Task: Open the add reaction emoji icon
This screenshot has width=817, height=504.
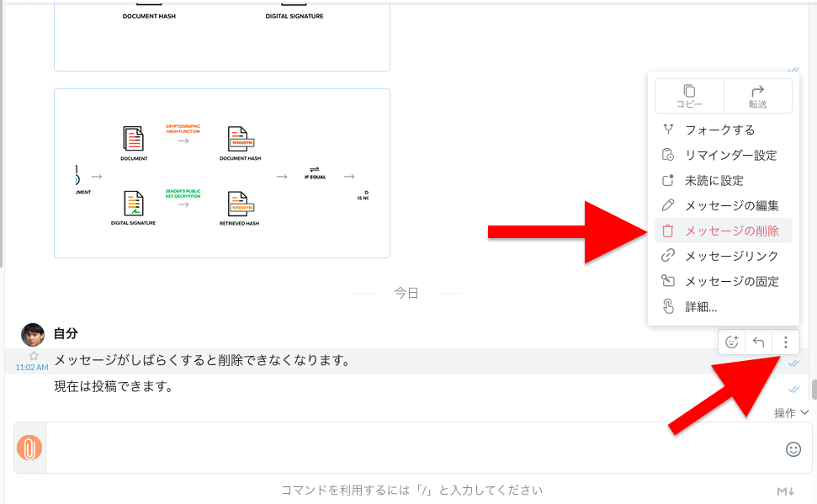Action: 732,342
